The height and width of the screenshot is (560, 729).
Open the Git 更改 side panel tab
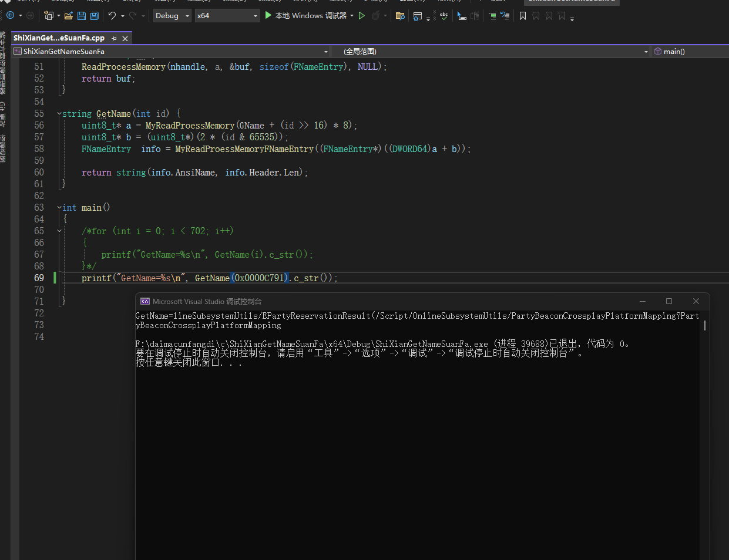click(3, 114)
